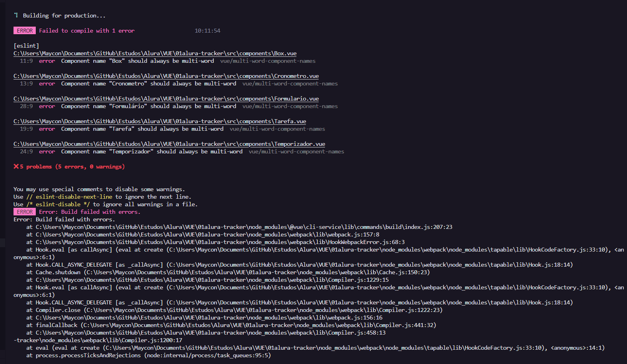This screenshot has width=627, height=364.
Task: Click the ERROR badge beside 'Build failed with errors'
Action: [x=25, y=212]
